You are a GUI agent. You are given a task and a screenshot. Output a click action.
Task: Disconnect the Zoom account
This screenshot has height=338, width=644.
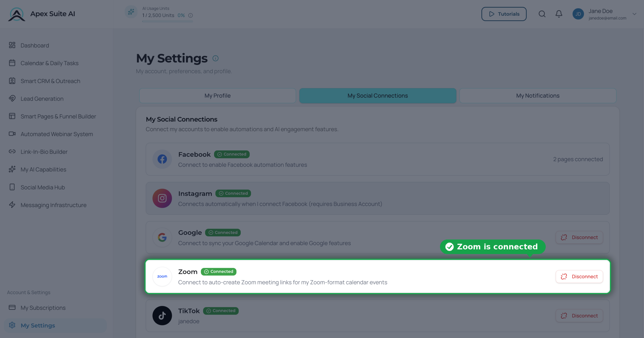(579, 276)
